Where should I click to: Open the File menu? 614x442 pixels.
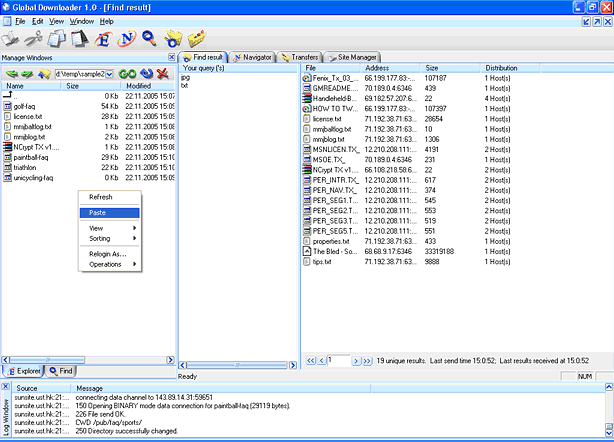point(20,21)
